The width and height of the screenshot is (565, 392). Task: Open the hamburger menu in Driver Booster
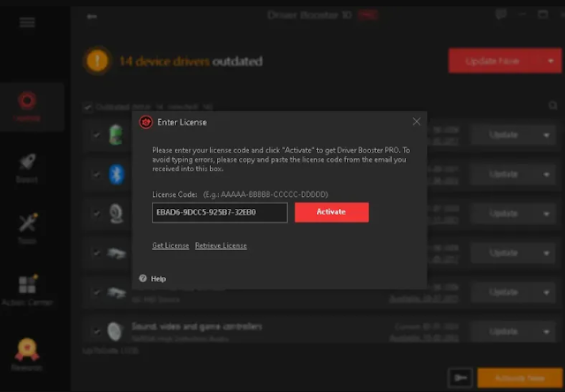pyautogui.click(x=27, y=22)
